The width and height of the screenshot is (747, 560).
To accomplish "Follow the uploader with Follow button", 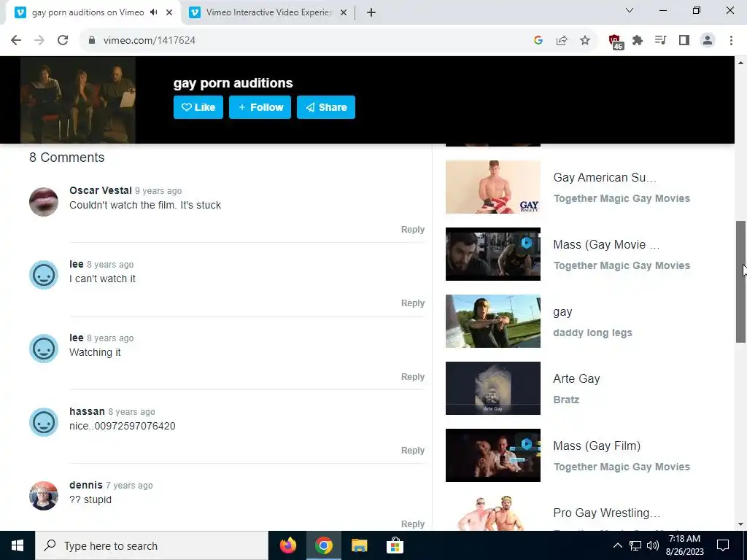I will pos(260,107).
